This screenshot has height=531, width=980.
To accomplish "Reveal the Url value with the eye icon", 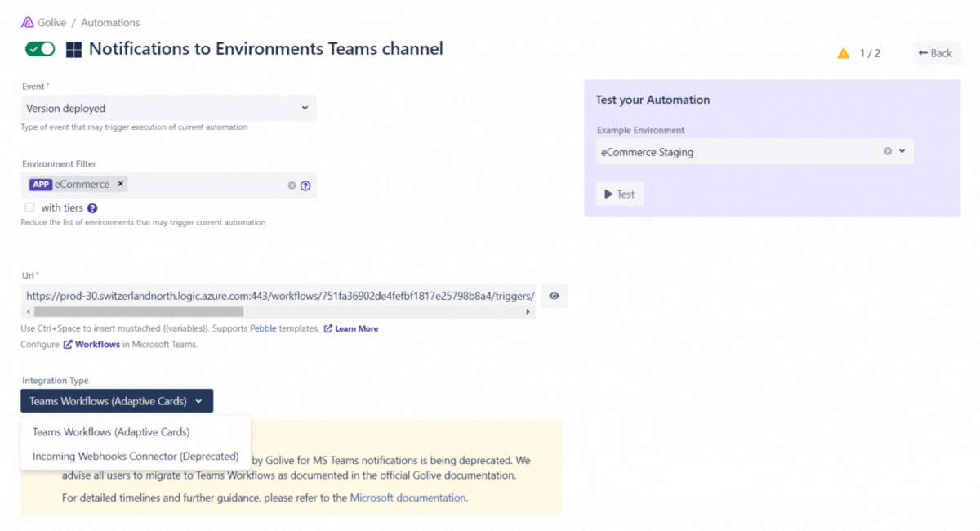I will 555,296.
